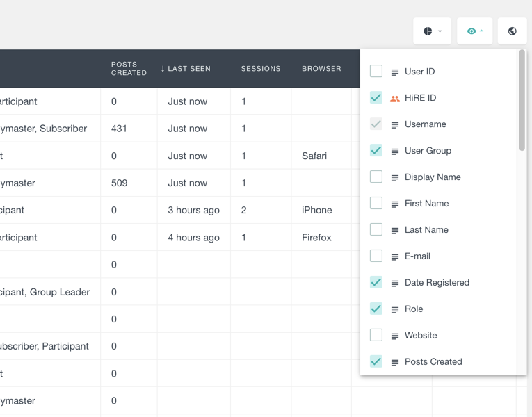
Task: Select the Date Registered list entry
Action: (x=437, y=283)
